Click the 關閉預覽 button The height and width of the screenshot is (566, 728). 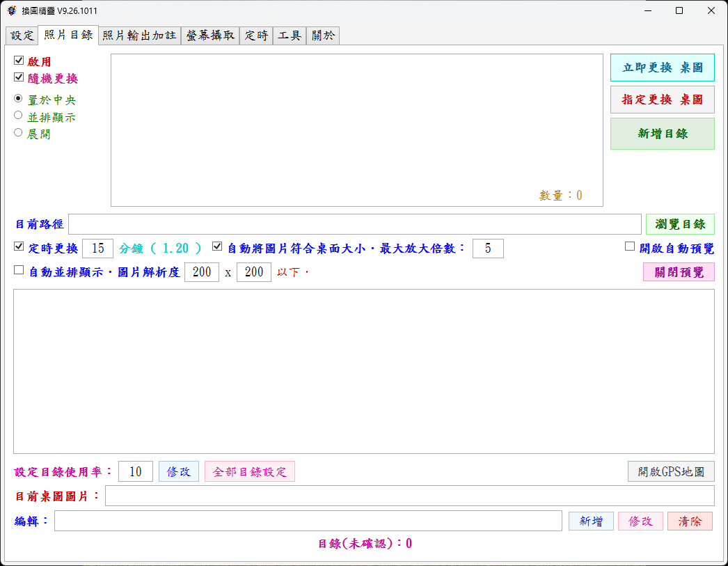coord(679,272)
